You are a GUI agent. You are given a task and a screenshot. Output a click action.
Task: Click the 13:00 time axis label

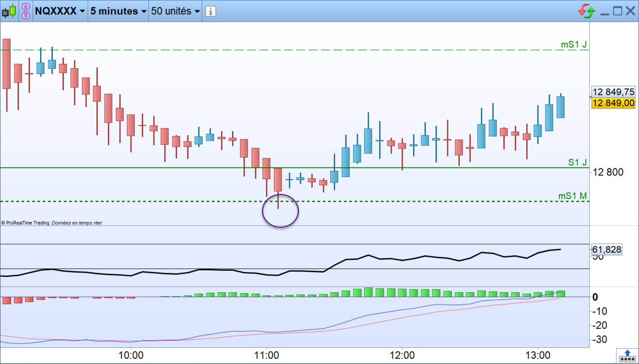tap(538, 355)
